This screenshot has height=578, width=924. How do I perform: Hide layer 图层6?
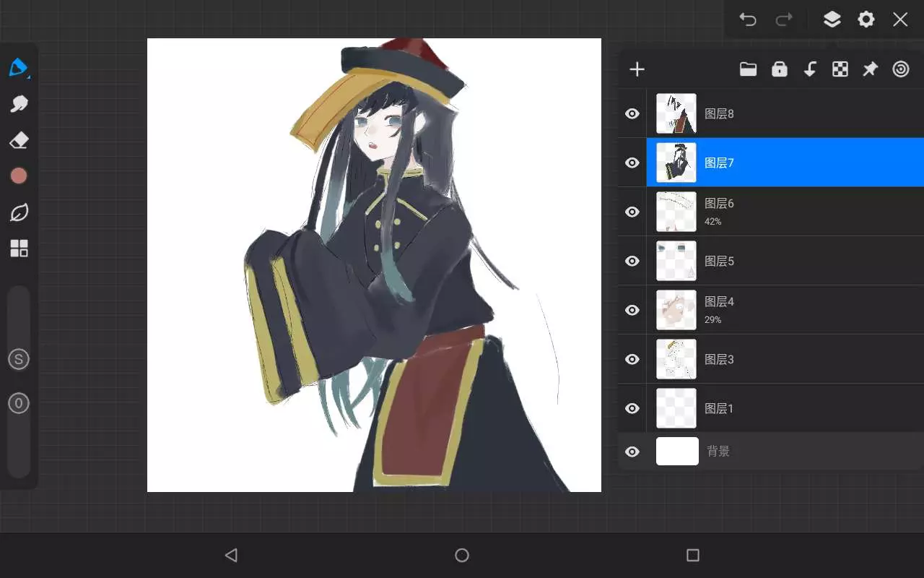[632, 212]
